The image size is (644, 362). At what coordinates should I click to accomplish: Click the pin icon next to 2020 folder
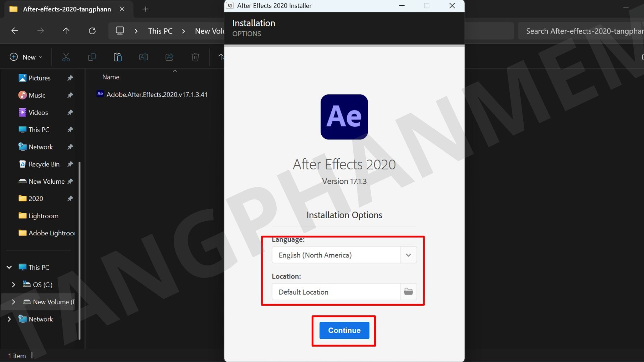tap(70, 198)
